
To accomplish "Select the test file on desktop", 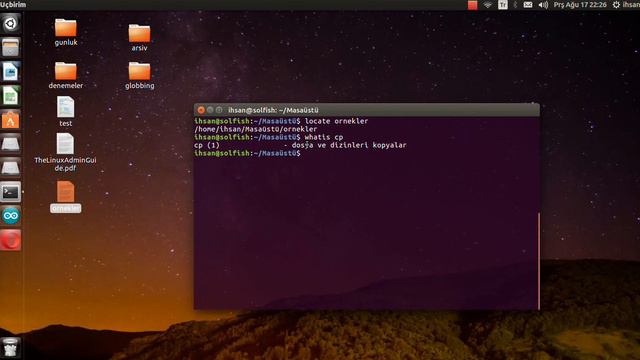I will pyautogui.click(x=66, y=111).
